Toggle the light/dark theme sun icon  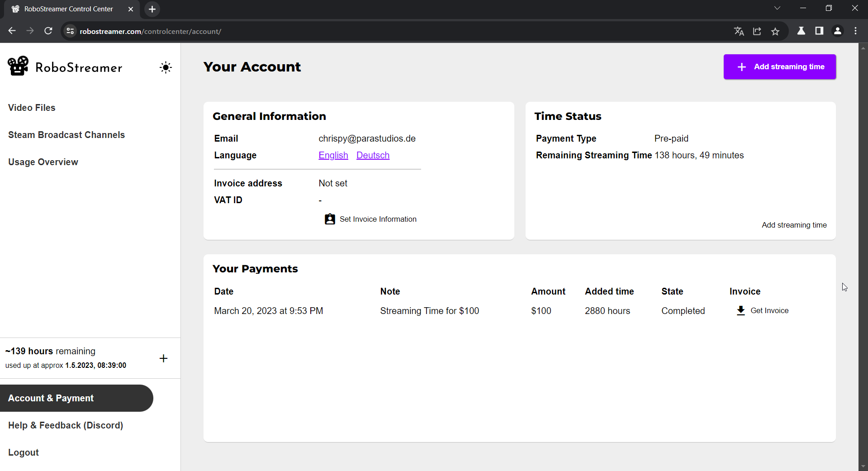pos(166,67)
